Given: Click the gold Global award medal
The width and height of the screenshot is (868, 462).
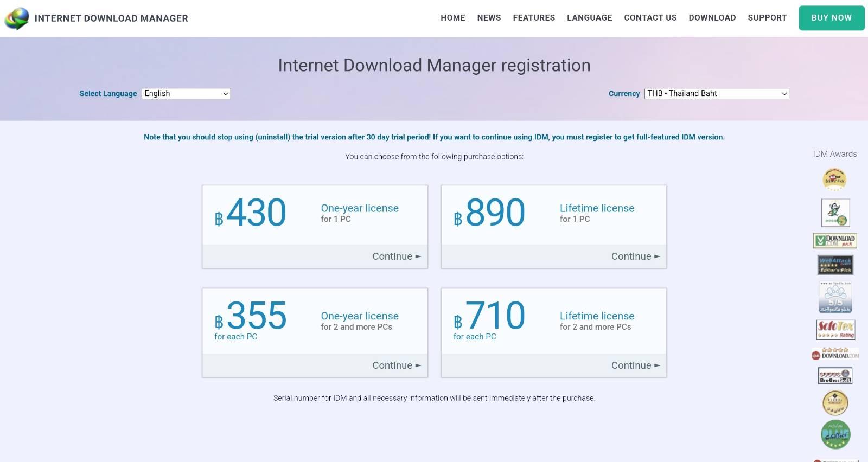Looking at the screenshot, I should (835, 403).
